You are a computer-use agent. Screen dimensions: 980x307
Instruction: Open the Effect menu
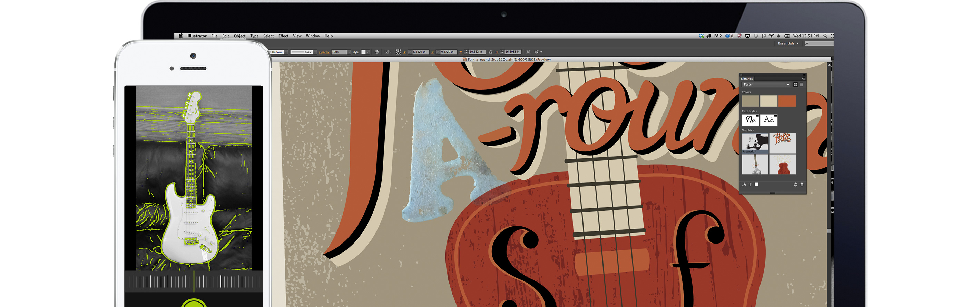coord(283,36)
